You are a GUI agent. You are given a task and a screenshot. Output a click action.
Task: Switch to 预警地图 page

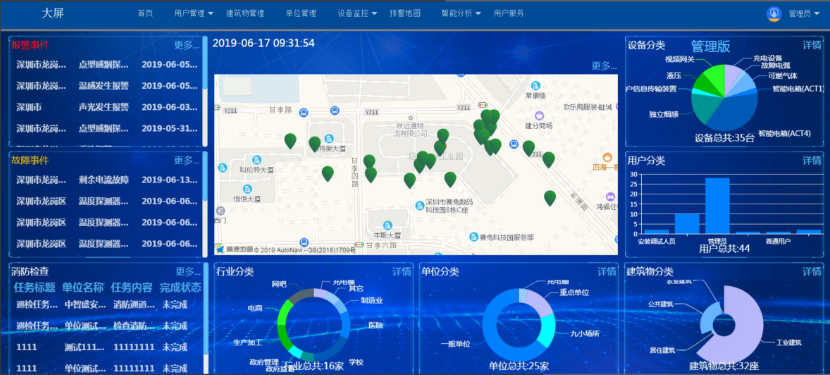pos(405,14)
